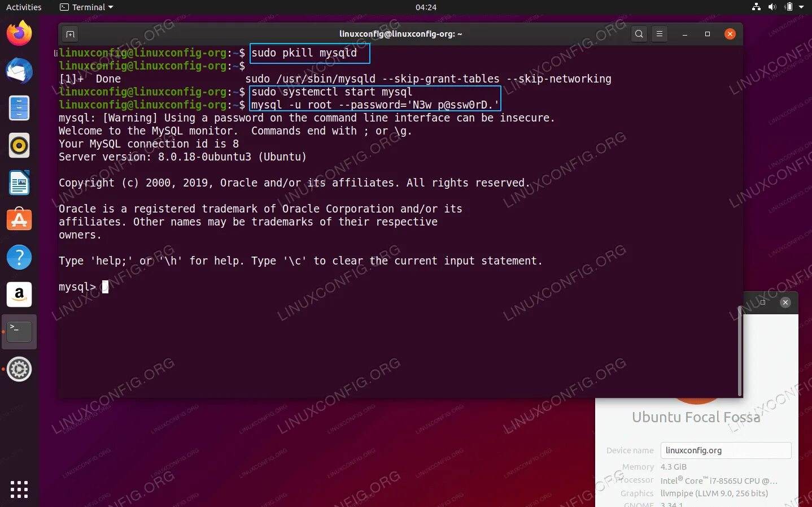Image resolution: width=812 pixels, height=507 pixels.
Task: Open Ubuntu Software store icon
Action: (x=19, y=219)
